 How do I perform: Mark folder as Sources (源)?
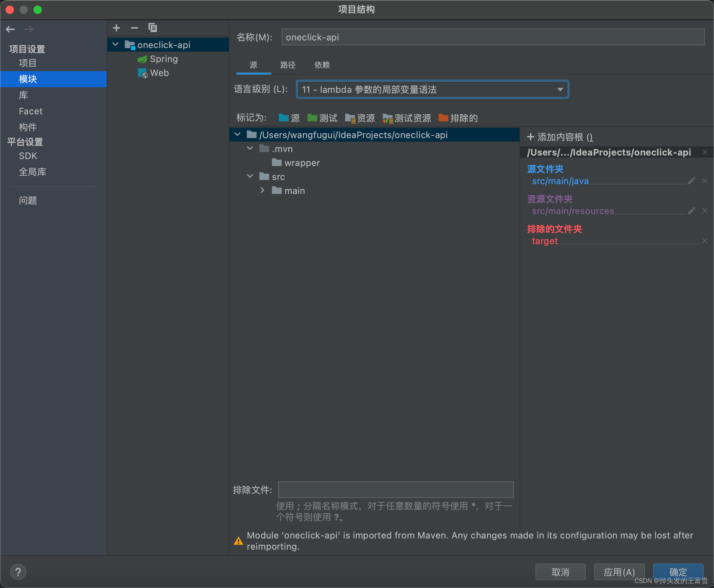pos(289,118)
